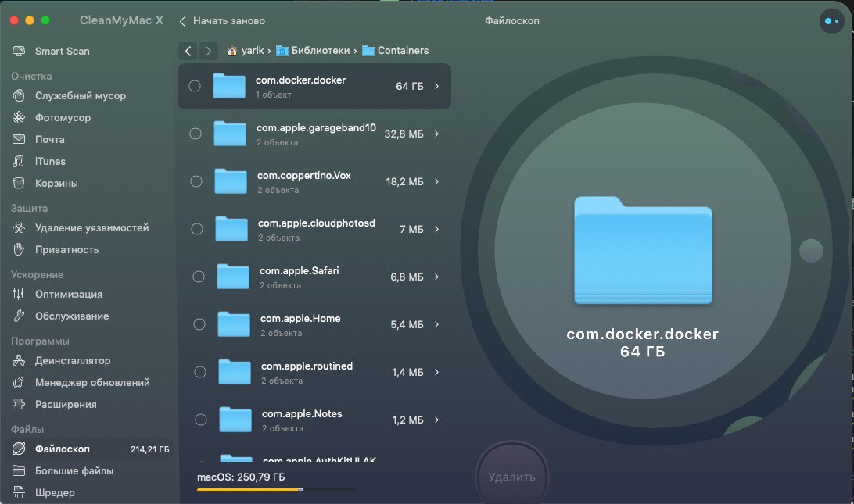
Task: Expand com.apple.Safari with its chevron
Action: (x=437, y=277)
